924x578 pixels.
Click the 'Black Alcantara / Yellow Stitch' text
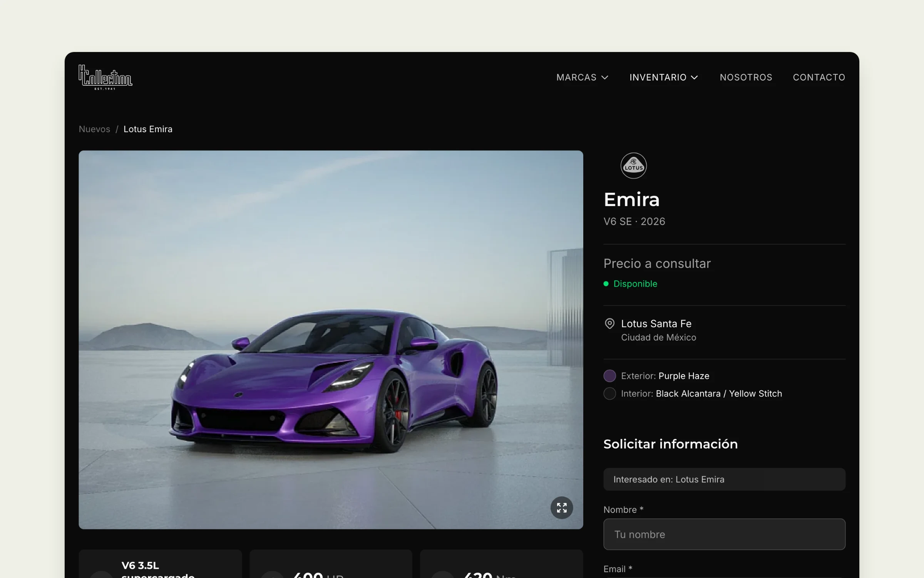(x=719, y=393)
